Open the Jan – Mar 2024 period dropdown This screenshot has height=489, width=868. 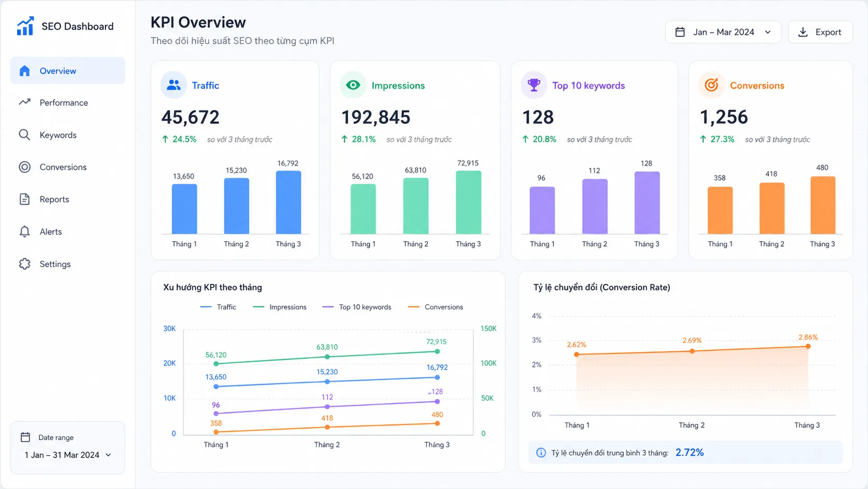(723, 32)
